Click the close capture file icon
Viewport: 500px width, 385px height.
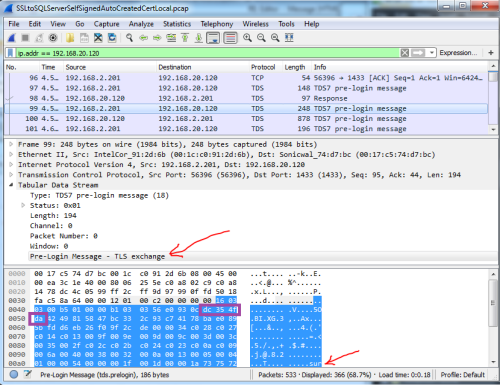tap(98, 38)
